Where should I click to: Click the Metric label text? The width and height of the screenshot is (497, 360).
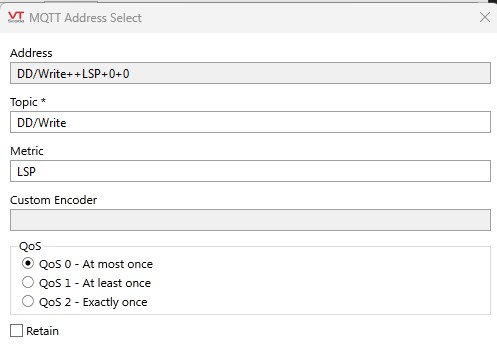27,151
